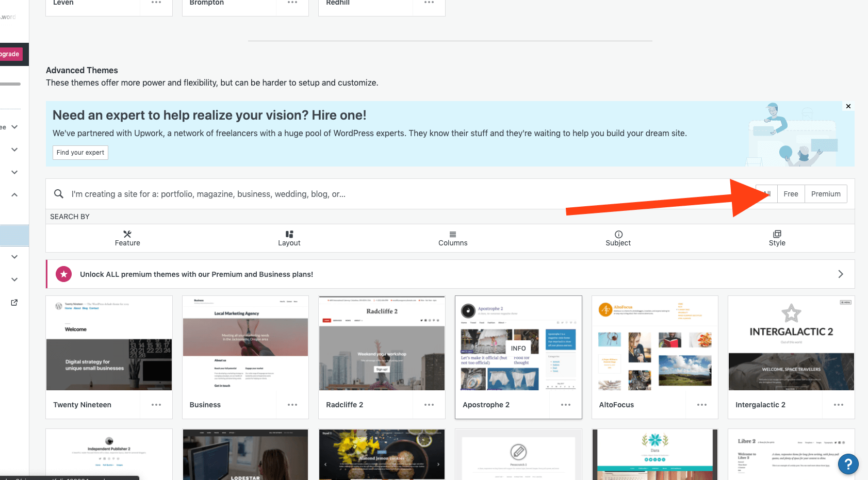Open the Lodestar theme thumbnail
The height and width of the screenshot is (480, 868).
coord(245,455)
